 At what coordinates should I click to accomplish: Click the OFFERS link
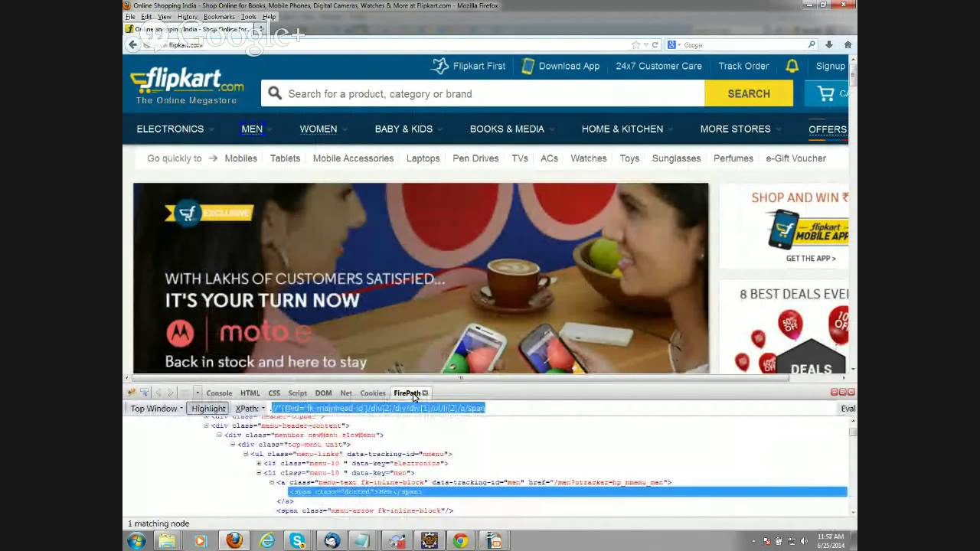828,129
